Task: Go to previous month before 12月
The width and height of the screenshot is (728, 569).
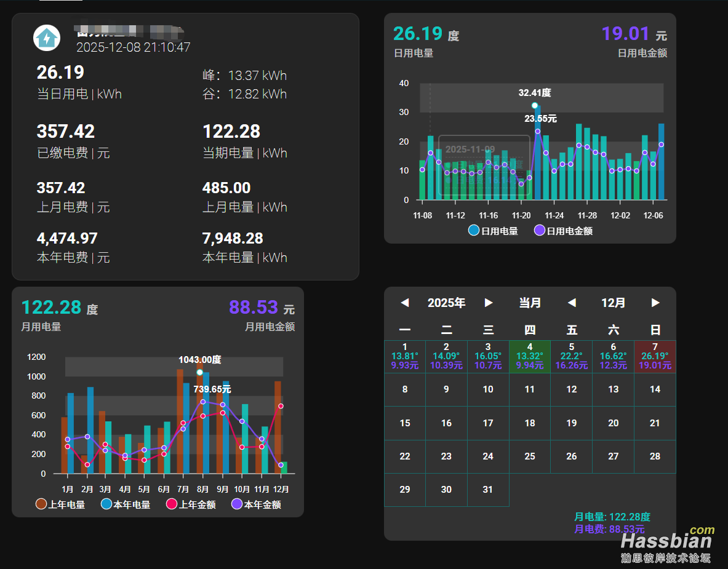Action: pos(572,303)
